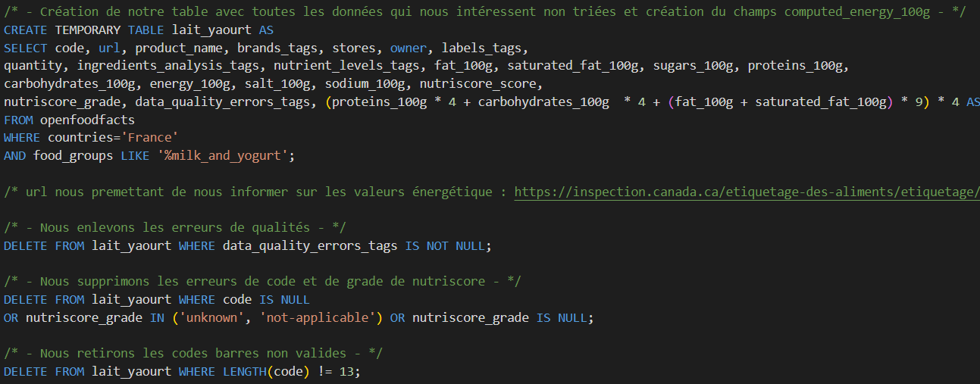The image size is (980, 384).
Task: Click the nutriscore_score column name
Action: pyautogui.click(x=478, y=84)
